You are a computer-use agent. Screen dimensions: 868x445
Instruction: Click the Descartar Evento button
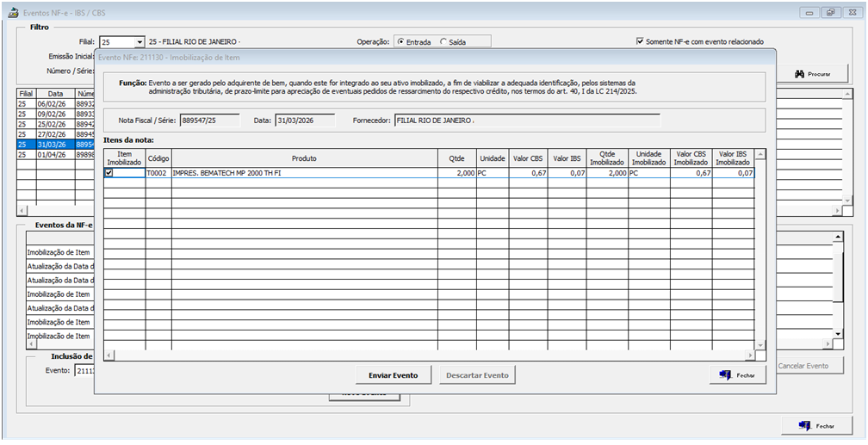(x=476, y=375)
